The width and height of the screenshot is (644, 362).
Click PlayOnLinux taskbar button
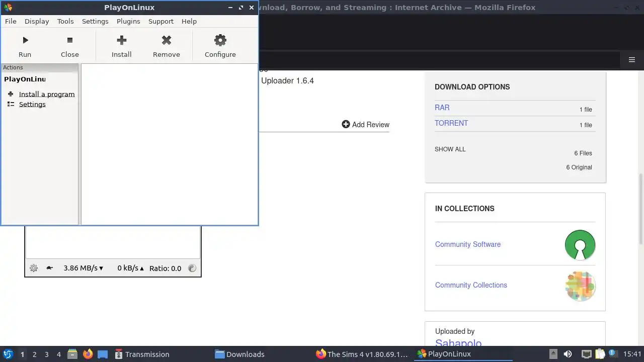coord(463,354)
